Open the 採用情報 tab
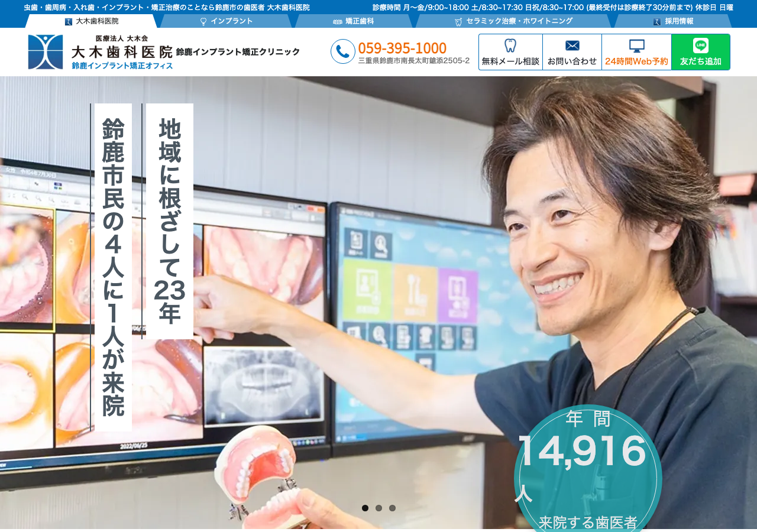Image resolution: width=757 pixels, height=532 pixels. [x=673, y=21]
